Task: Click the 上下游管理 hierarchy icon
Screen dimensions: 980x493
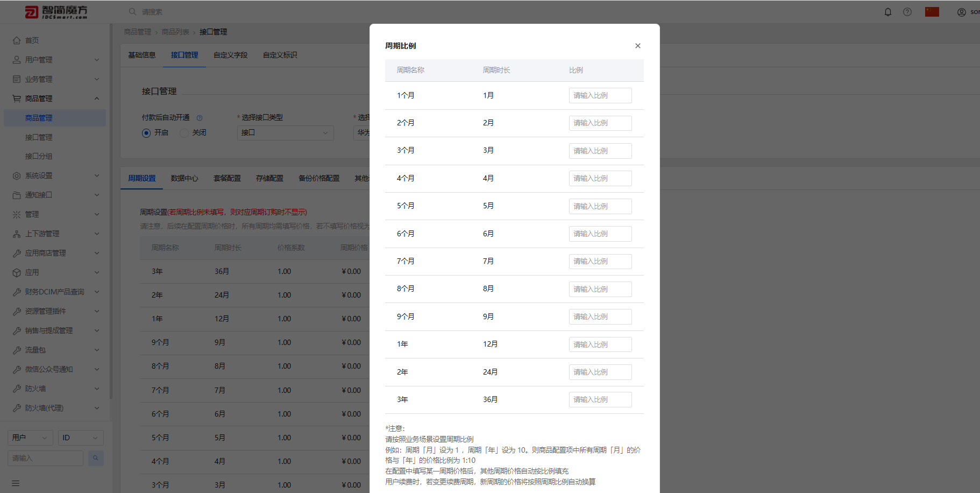Action: 17,234
